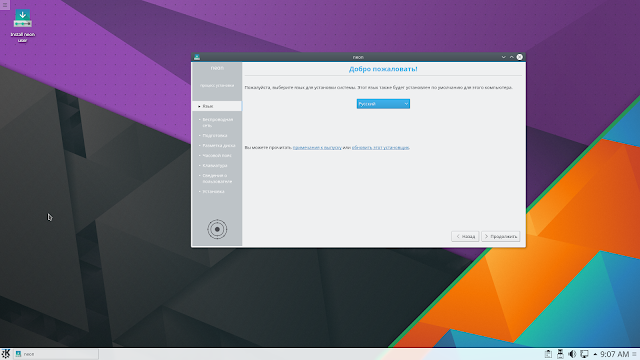Click the 9:07 AM clock
Viewport: 640px width, 360px height.
(x=615, y=354)
